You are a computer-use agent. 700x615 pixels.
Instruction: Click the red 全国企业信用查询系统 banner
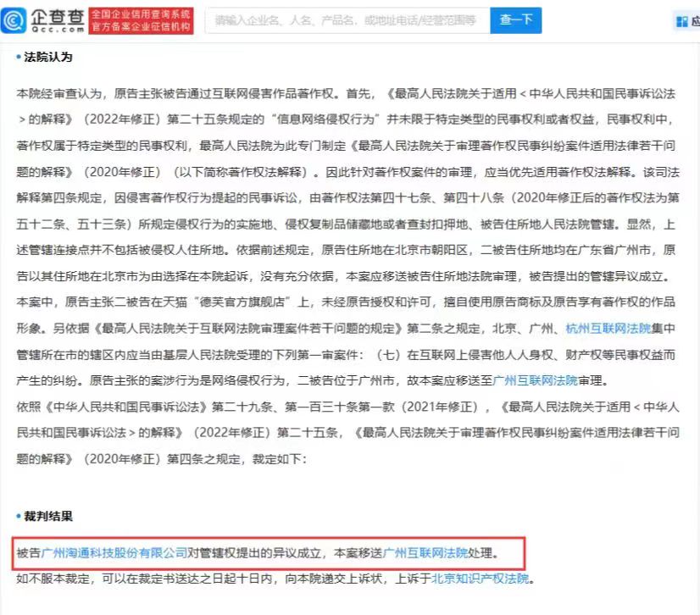[141, 20]
